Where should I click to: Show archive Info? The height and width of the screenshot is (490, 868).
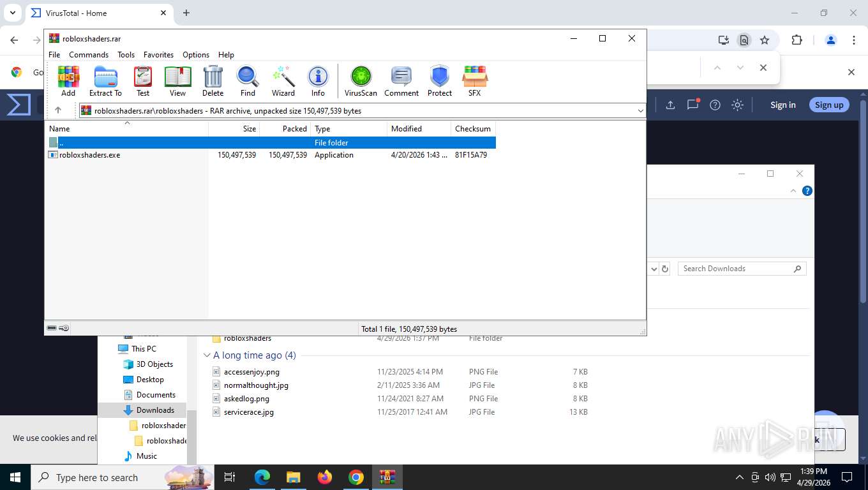(318, 81)
